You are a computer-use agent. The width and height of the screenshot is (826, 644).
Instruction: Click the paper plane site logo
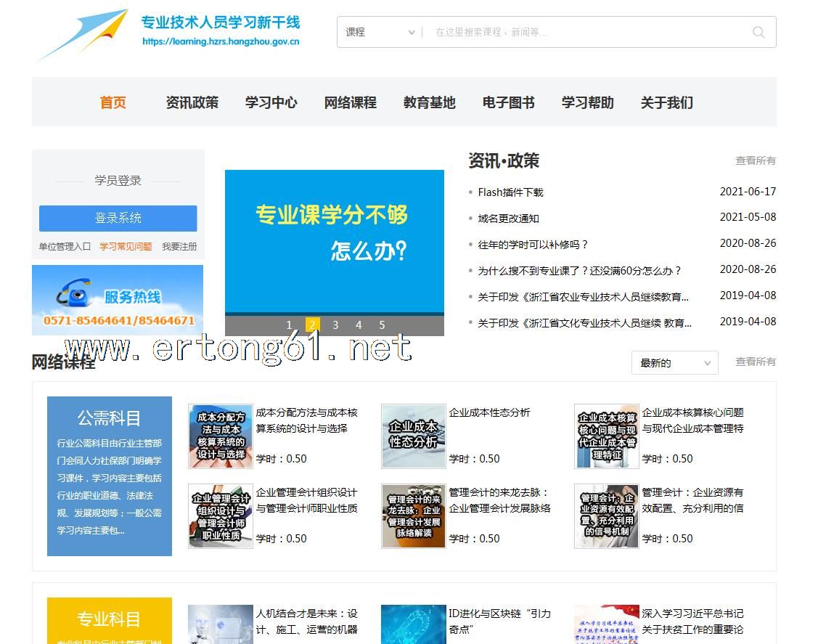(x=82, y=35)
